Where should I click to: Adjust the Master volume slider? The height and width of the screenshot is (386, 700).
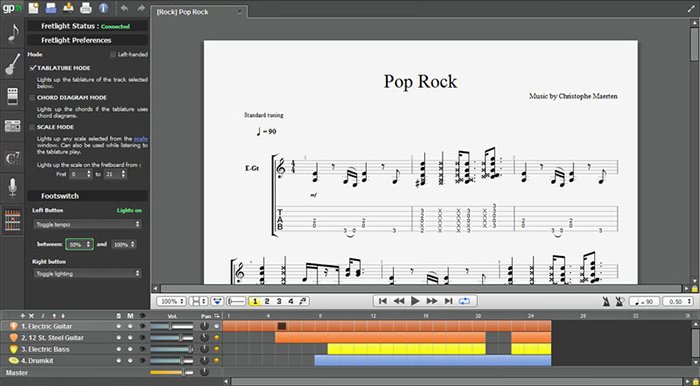[x=171, y=372]
